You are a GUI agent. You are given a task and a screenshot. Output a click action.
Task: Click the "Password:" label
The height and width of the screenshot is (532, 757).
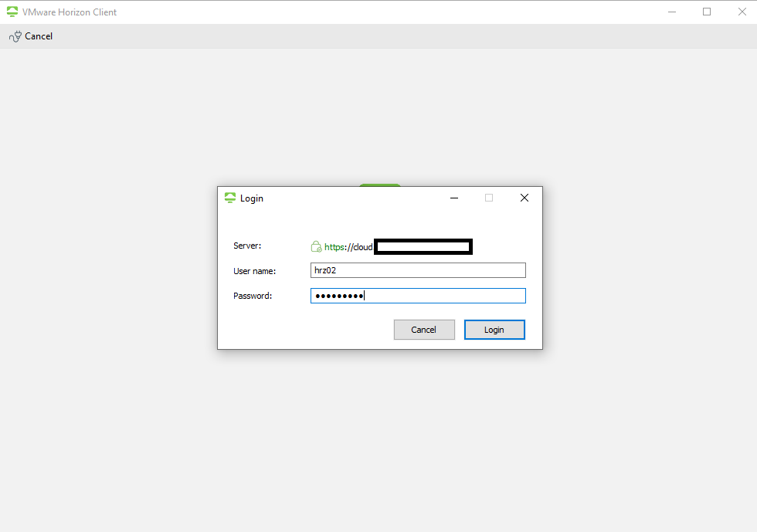point(253,296)
